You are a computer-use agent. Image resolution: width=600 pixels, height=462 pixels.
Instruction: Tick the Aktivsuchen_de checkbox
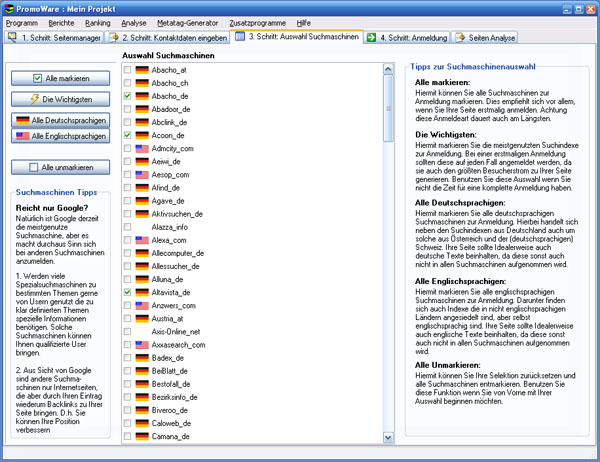coord(127,214)
